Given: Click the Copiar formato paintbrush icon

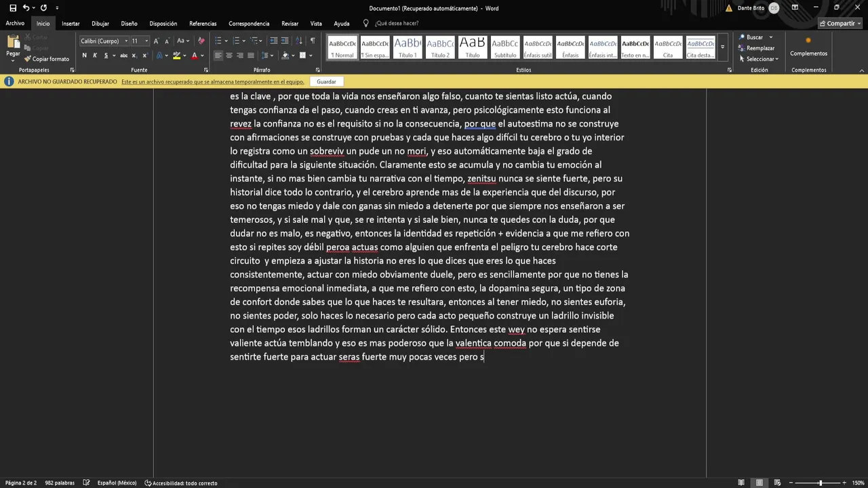Looking at the screenshot, I should click(x=28, y=59).
